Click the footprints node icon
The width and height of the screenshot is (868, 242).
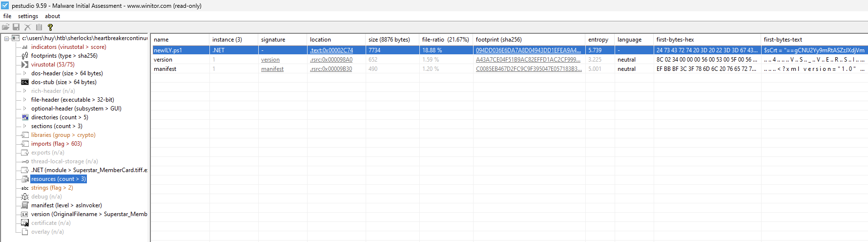click(x=25, y=56)
